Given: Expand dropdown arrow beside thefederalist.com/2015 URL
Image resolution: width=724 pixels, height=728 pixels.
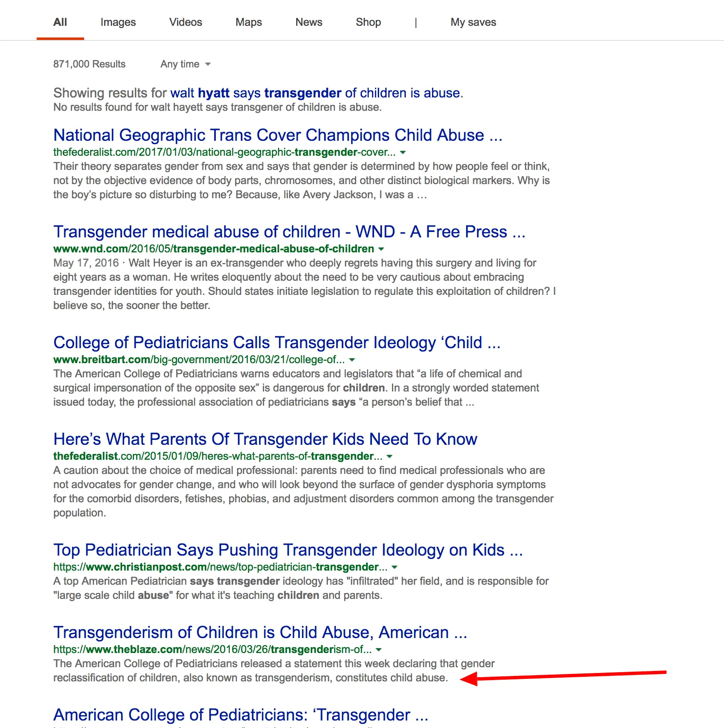Looking at the screenshot, I should 389,456.
